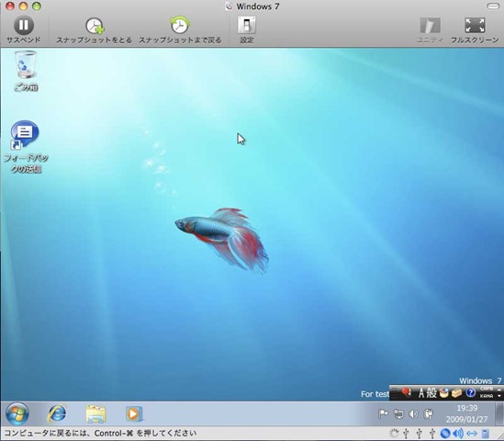504x441 pixels.
Task: Change the IME conversion mode 般
Action: (431, 392)
